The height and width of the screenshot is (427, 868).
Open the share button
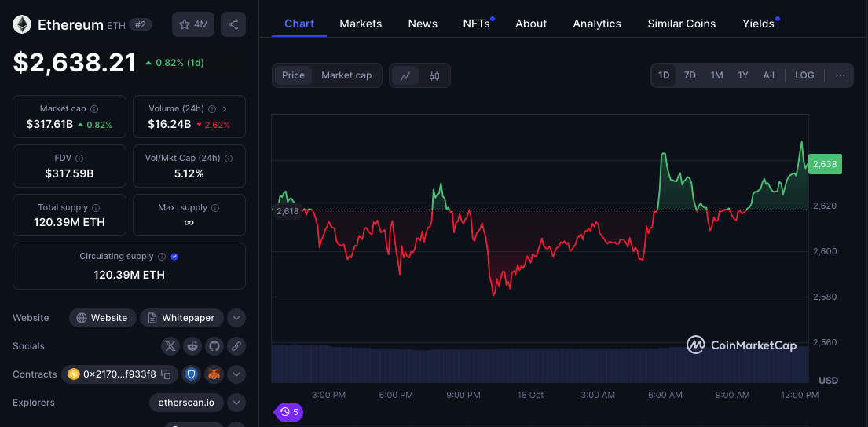pos(233,24)
